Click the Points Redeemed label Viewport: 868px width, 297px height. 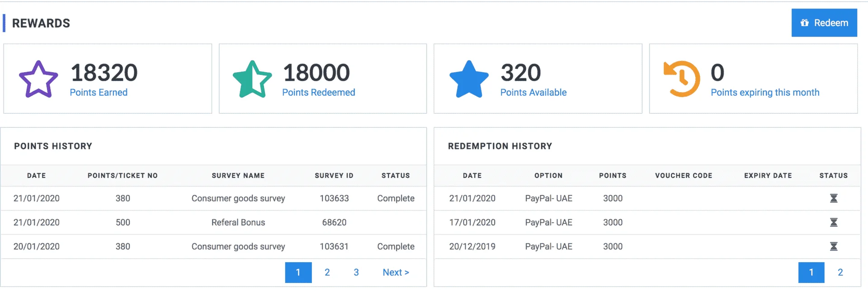point(319,93)
